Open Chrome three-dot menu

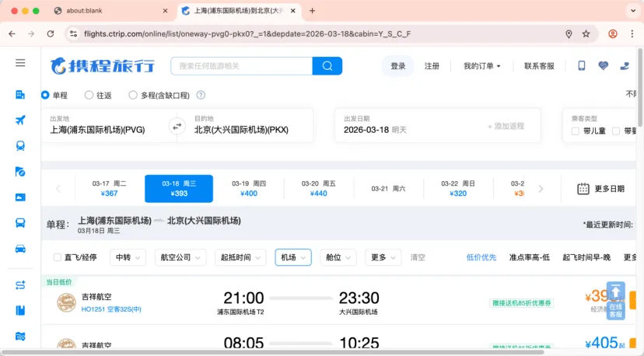tap(632, 33)
